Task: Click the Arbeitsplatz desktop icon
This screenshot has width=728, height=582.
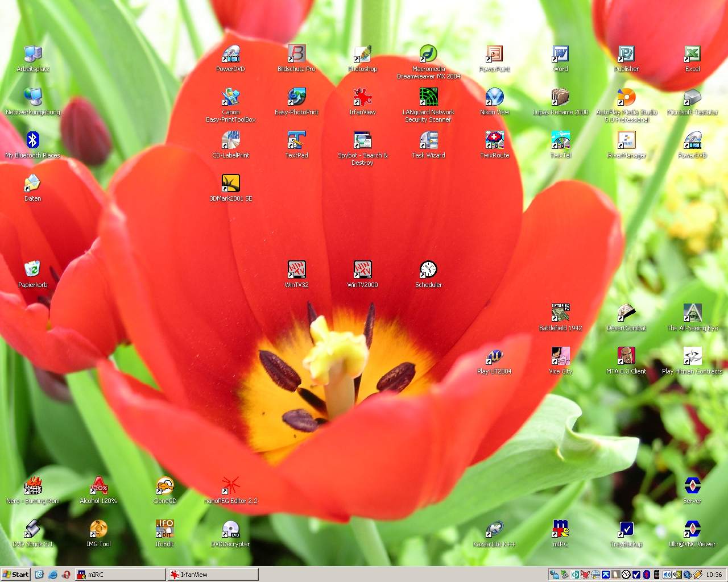Action: (x=32, y=55)
